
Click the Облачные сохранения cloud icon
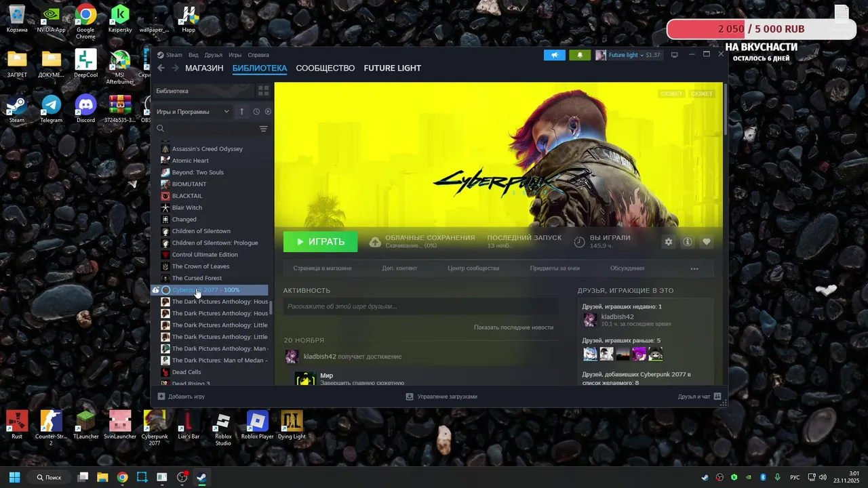coord(375,242)
